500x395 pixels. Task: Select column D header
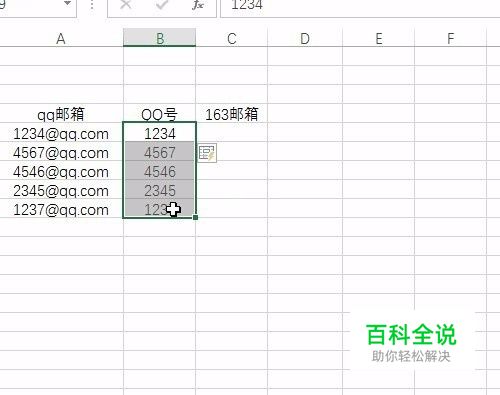tap(305, 39)
